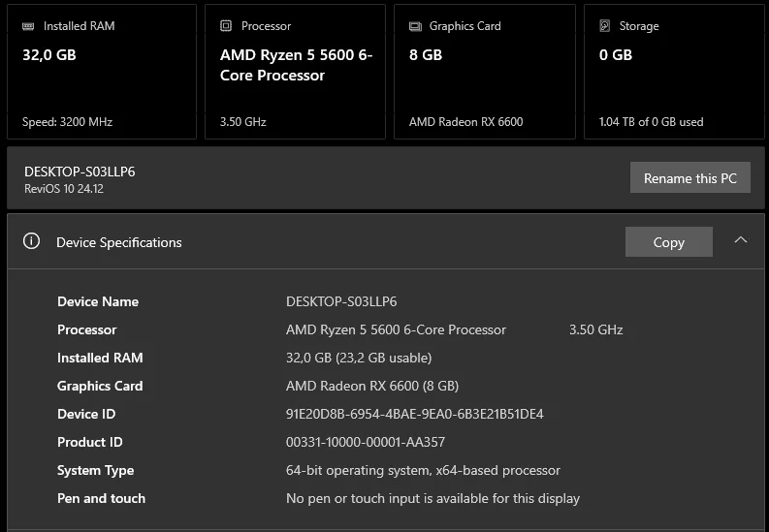Open the Graphics Card 8 GB tile
The height and width of the screenshot is (532, 769).
click(x=484, y=73)
